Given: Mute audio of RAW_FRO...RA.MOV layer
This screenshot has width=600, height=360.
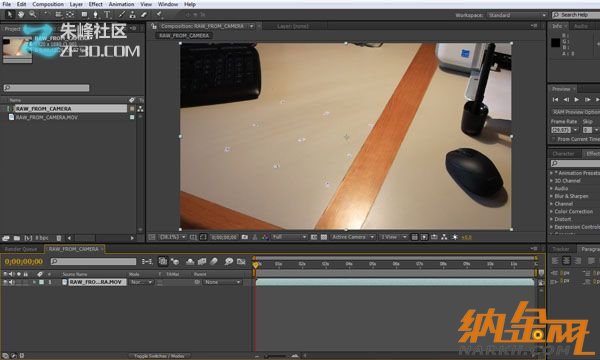Looking at the screenshot, I should pos(12,282).
